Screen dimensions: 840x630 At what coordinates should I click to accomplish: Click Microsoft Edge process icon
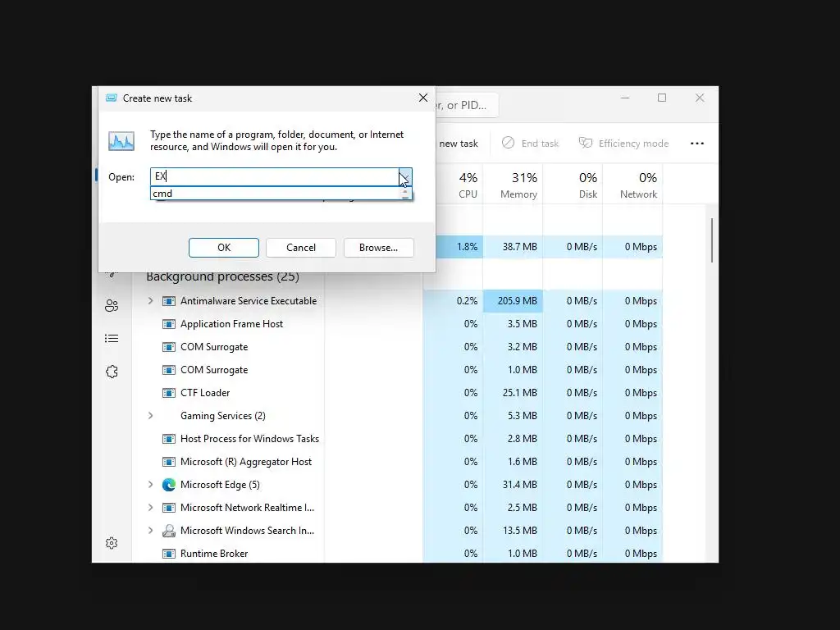click(x=169, y=485)
